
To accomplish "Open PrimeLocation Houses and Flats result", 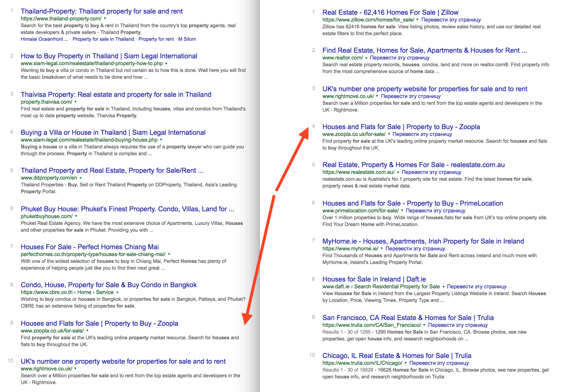I will coord(413,203).
